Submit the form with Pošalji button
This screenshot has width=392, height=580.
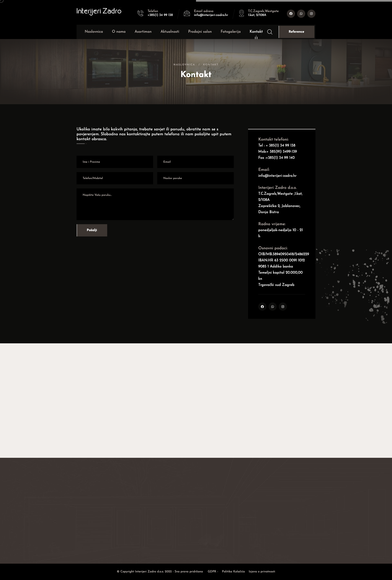(92, 230)
